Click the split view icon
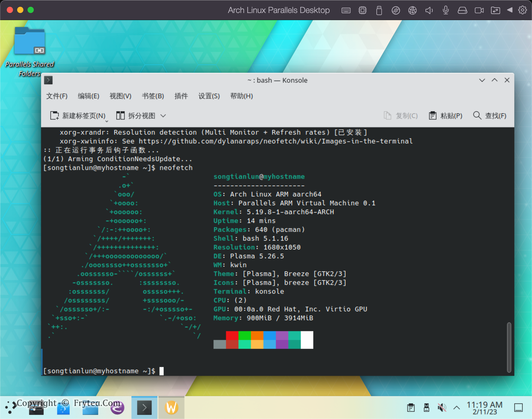The height and width of the screenshot is (419, 532). pos(120,115)
